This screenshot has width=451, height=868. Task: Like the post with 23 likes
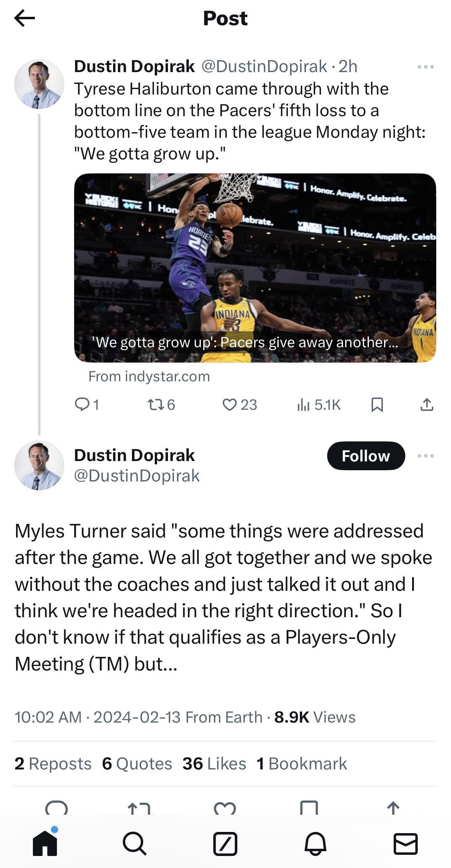pos(230,405)
